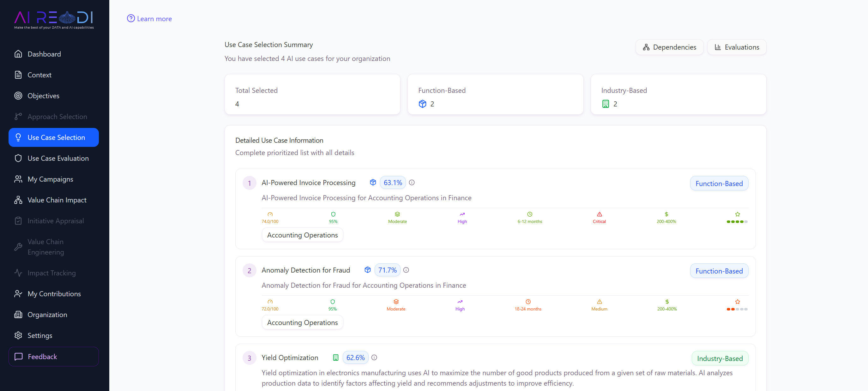This screenshot has width=868, height=391.
Task: Click Accounting Operations tag under Anomaly Detection
Action: click(302, 322)
